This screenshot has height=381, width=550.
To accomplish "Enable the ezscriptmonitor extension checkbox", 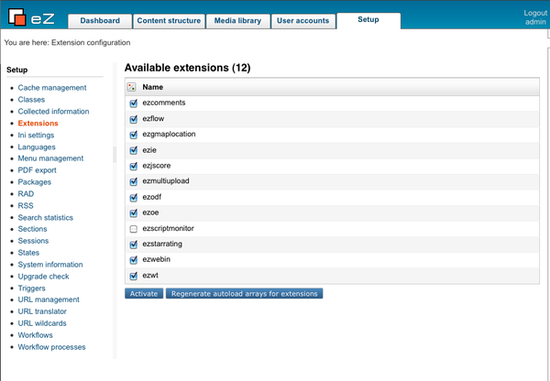I will [133, 229].
